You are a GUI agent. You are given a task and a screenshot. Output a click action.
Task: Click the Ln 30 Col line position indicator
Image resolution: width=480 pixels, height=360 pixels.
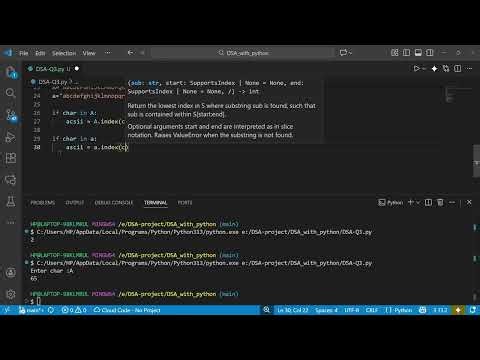[x=293, y=310]
